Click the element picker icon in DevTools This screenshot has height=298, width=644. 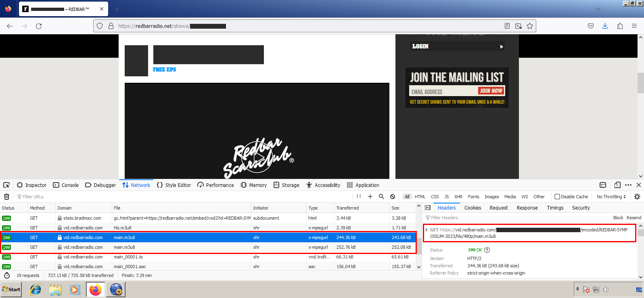[x=6, y=185]
